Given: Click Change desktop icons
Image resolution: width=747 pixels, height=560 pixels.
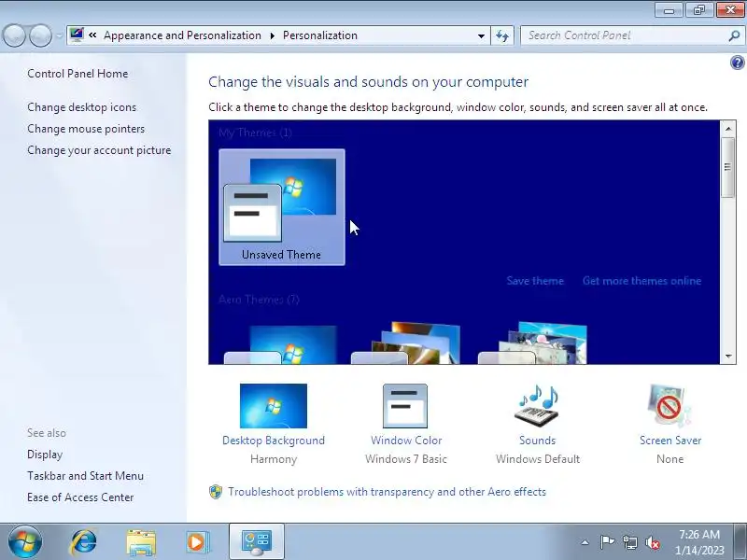Looking at the screenshot, I should tap(81, 107).
